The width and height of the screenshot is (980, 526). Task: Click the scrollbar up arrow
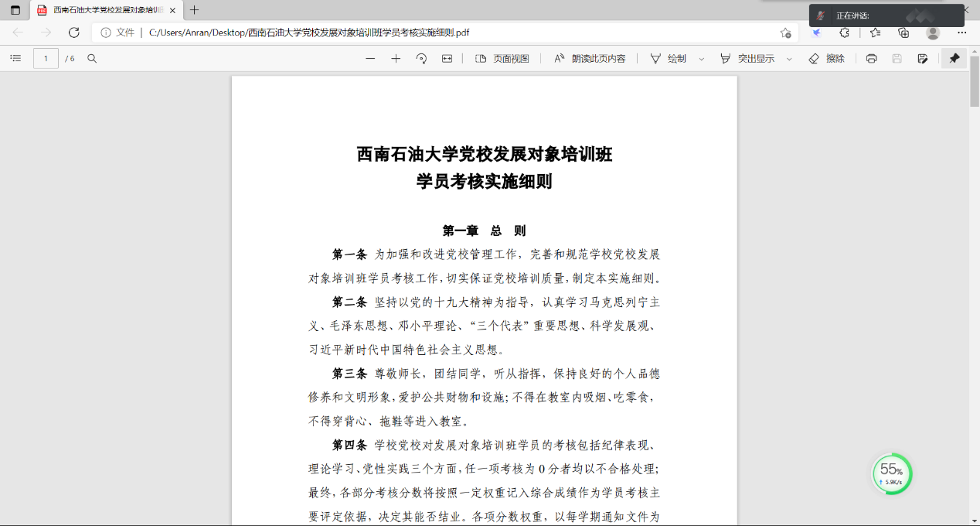tap(975, 51)
